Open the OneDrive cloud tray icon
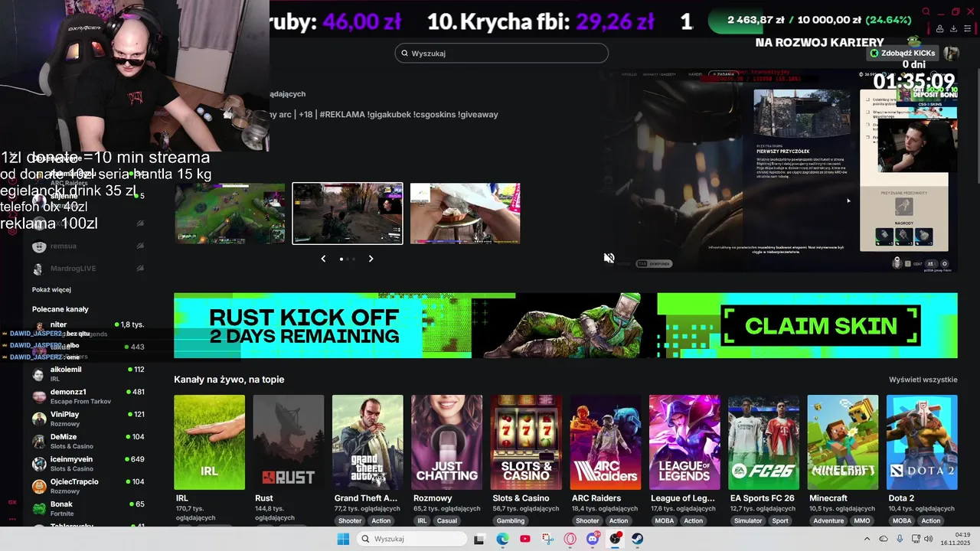 point(884,539)
